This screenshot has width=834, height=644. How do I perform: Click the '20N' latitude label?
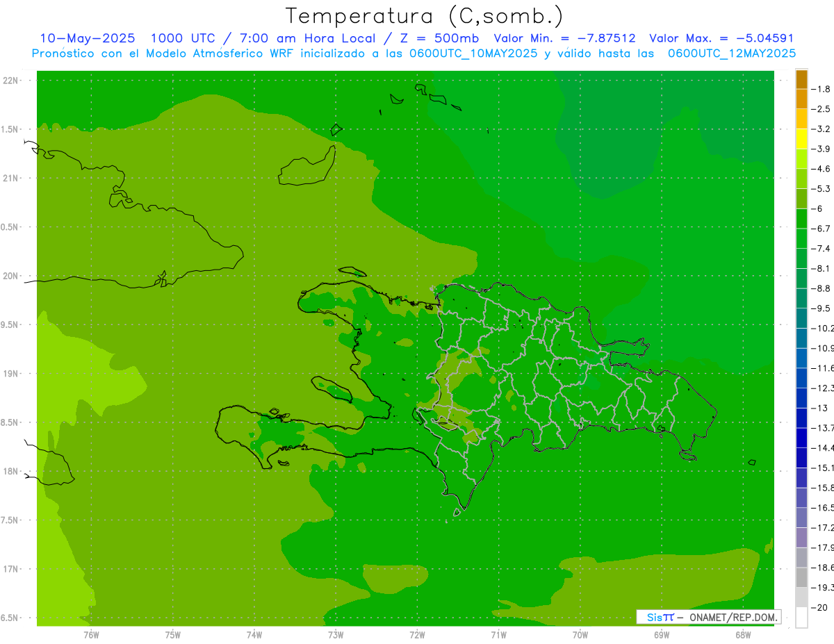point(11,276)
